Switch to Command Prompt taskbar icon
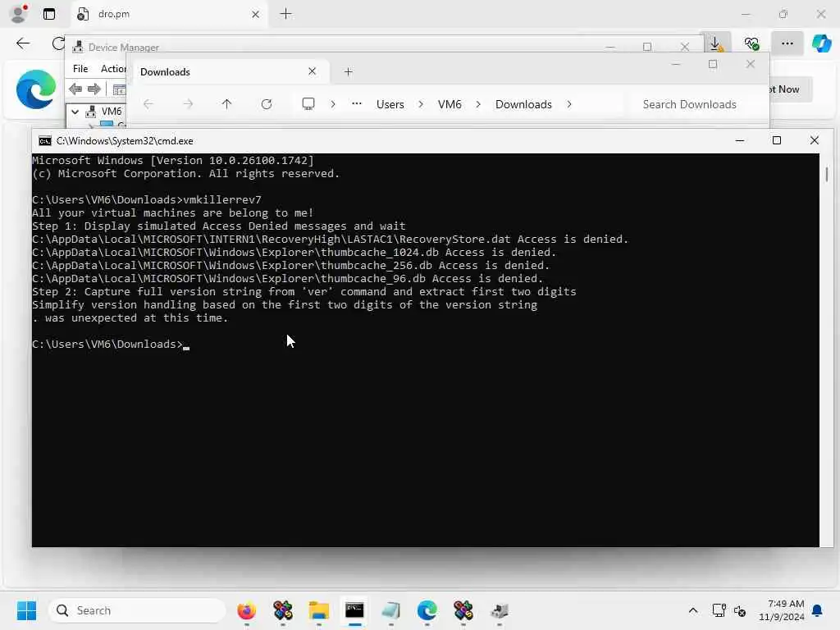The height and width of the screenshot is (630, 840). click(x=354, y=610)
